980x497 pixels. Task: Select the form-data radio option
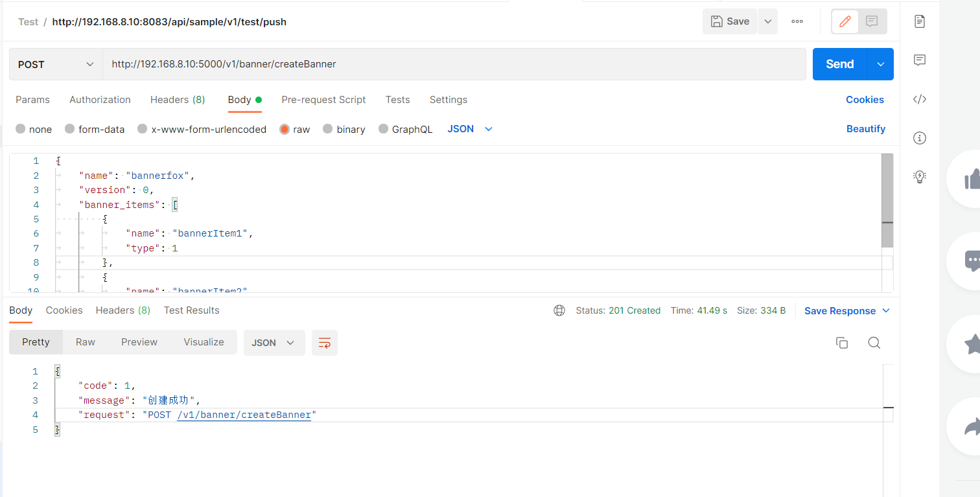pyautogui.click(x=70, y=130)
